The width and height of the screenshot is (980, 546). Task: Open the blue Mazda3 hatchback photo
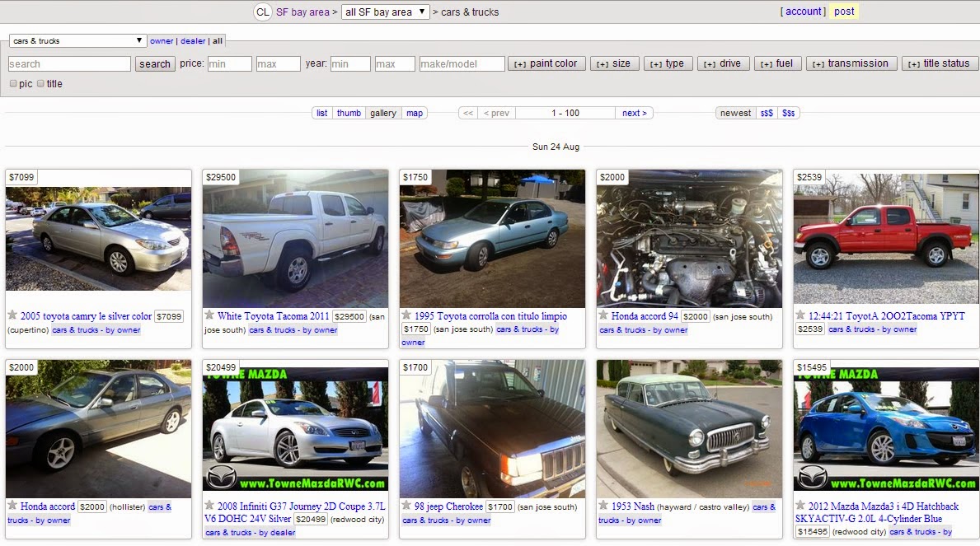[885, 428]
